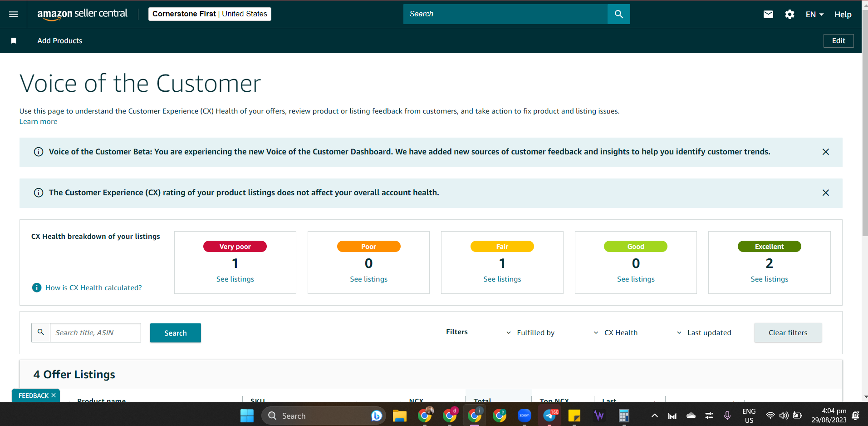Click the Fair yellow badge
This screenshot has height=426, width=868.
pyautogui.click(x=502, y=247)
